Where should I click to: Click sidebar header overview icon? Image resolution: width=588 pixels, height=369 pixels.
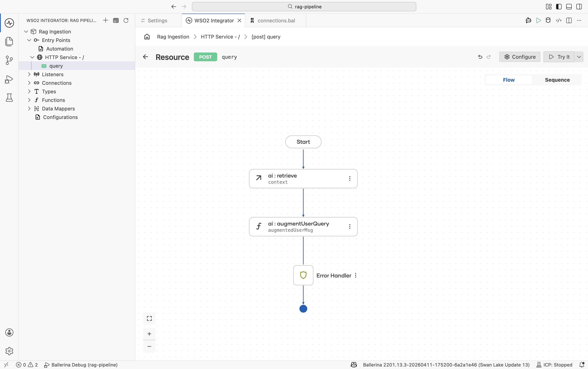[x=116, y=20]
